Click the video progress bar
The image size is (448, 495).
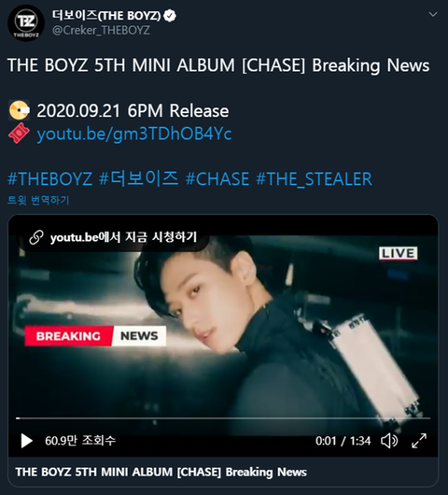[x=223, y=418]
